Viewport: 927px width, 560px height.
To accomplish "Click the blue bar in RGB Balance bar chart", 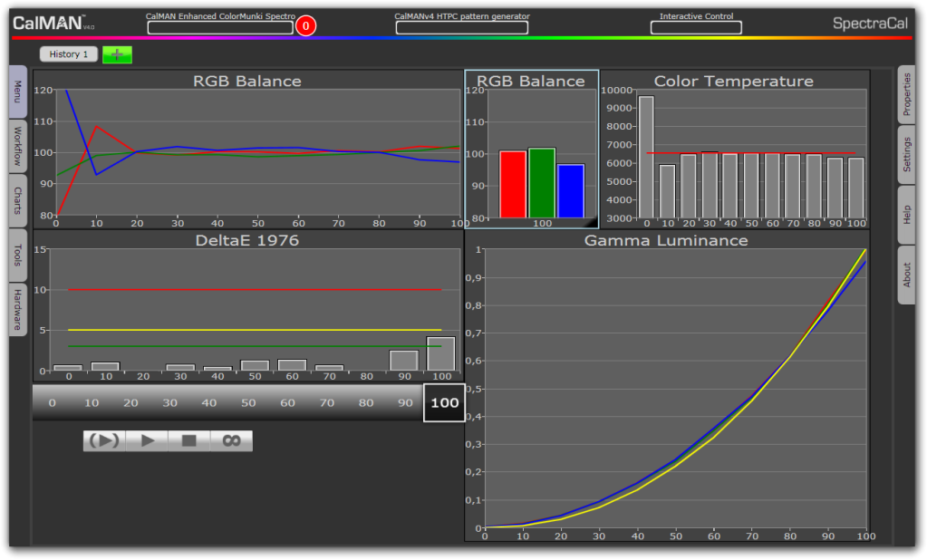I will (571, 191).
